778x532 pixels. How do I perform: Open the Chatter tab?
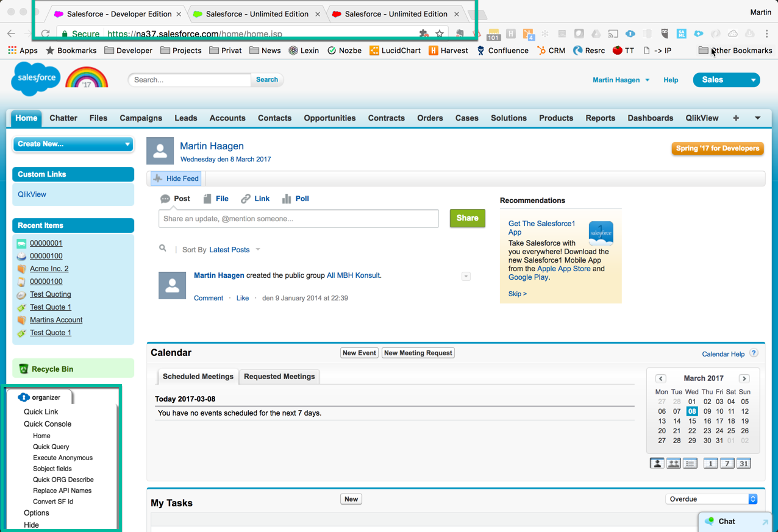(x=63, y=118)
